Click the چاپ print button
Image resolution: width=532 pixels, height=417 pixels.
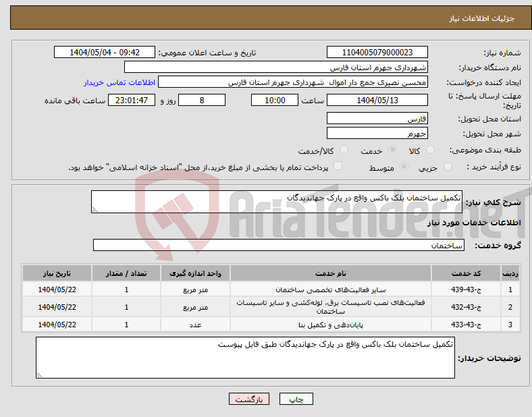click(x=296, y=399)
